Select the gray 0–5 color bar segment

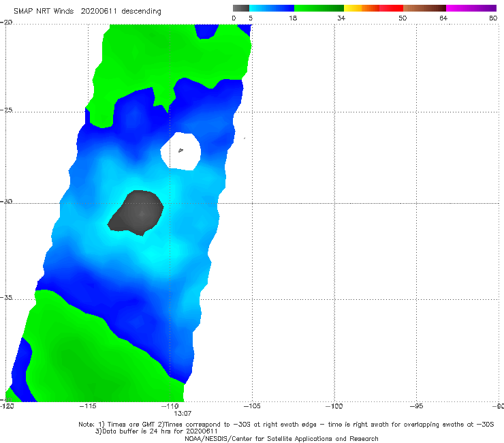pos(241,8)
